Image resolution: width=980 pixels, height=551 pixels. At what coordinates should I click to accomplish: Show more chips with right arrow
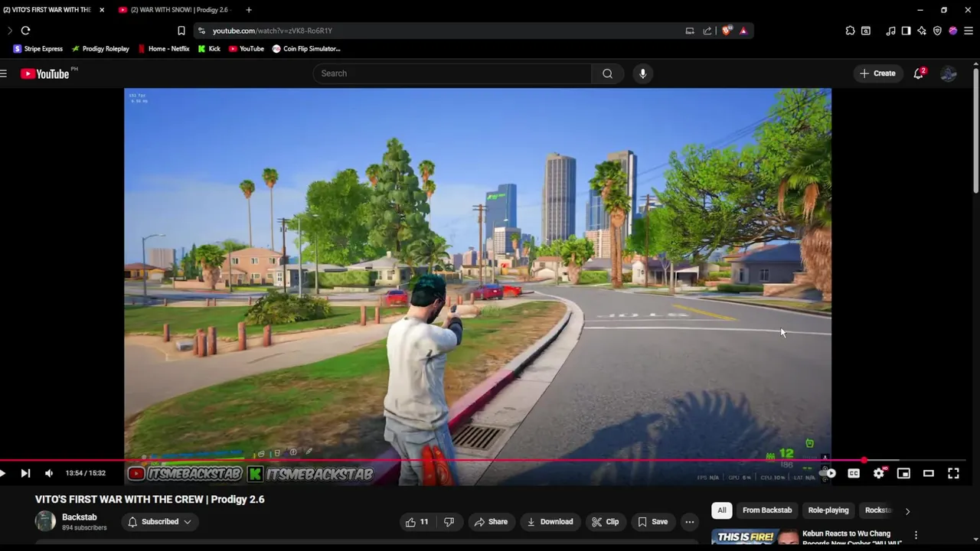click(x=907, y=510)
